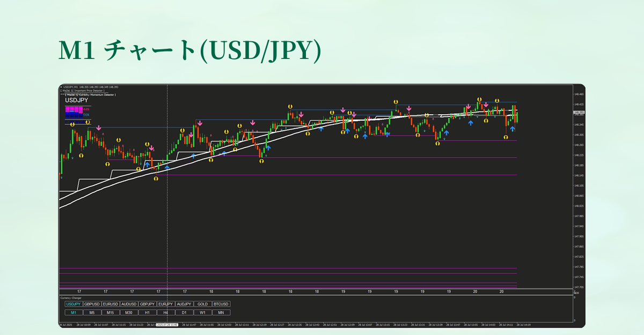Click the highlighted 2025.07.28 11:40 time label

point(167,324)
